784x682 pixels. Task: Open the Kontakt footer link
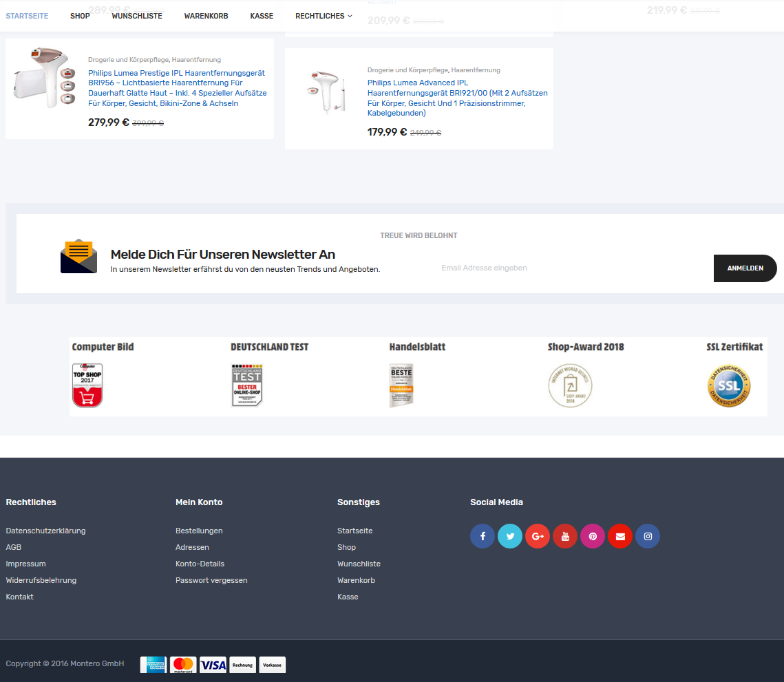(19, 597)
